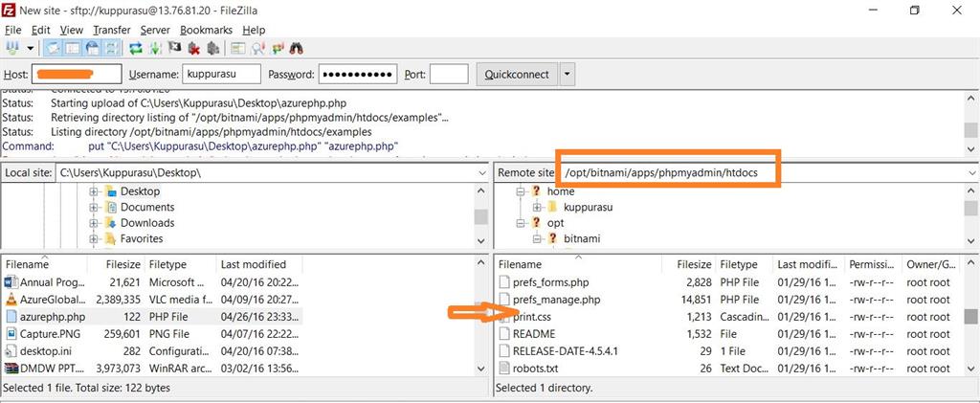Click the prefs_forms.php file icon
980x403 pixels.
click(504, 282)
